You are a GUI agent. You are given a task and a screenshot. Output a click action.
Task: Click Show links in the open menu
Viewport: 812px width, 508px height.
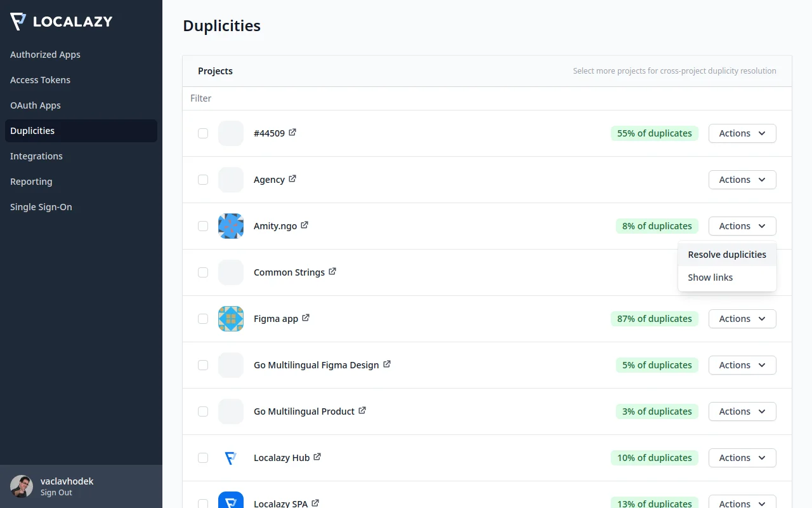[x=710, y=277]
